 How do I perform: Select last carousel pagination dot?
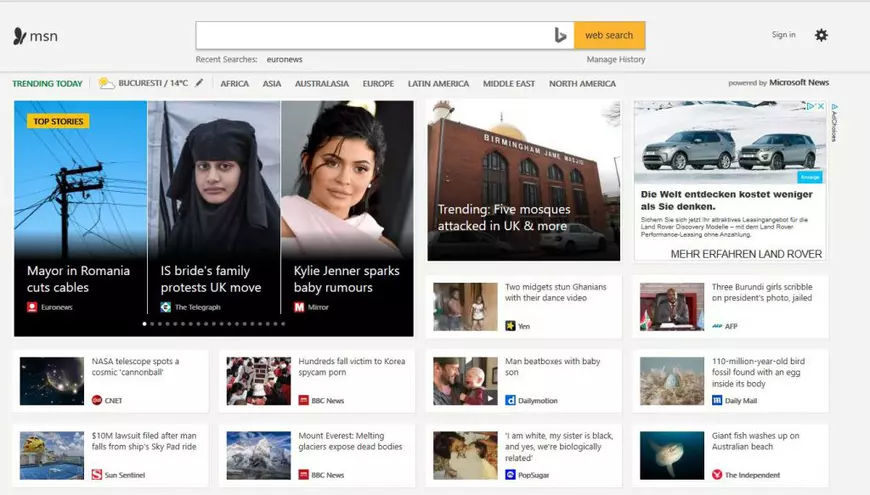click(283, 324)
